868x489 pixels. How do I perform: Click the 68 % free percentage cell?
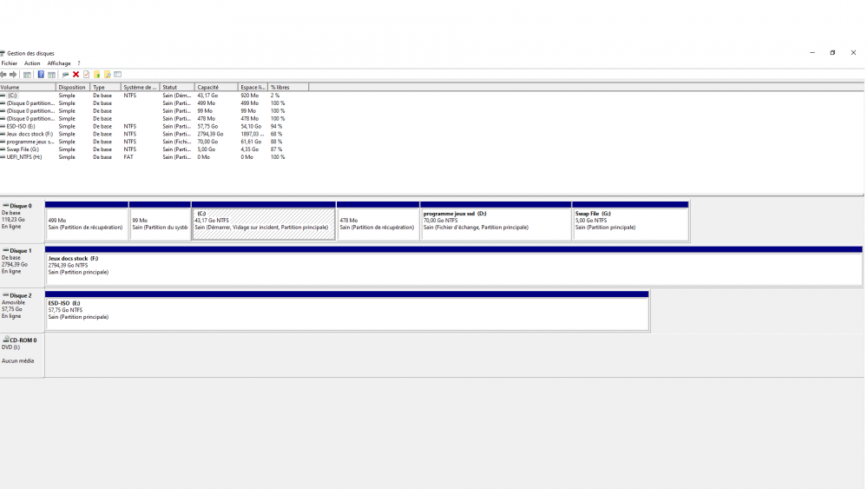[x=276, y=134]
